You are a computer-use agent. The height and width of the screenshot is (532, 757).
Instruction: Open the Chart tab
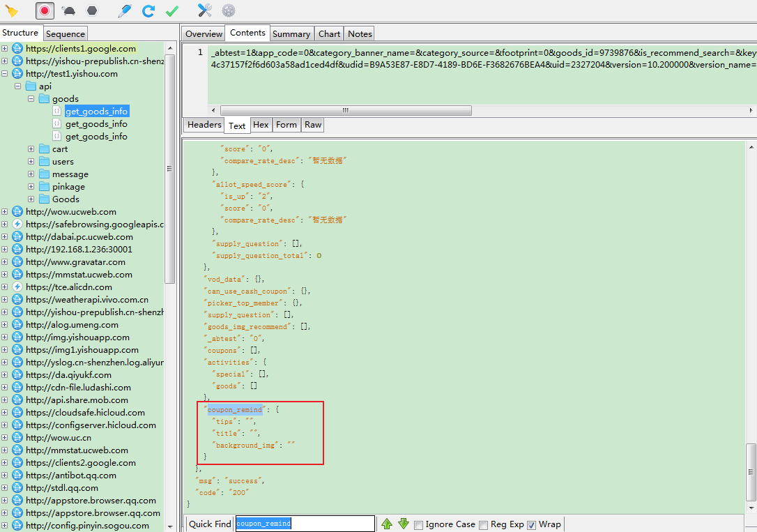(329, 33)
